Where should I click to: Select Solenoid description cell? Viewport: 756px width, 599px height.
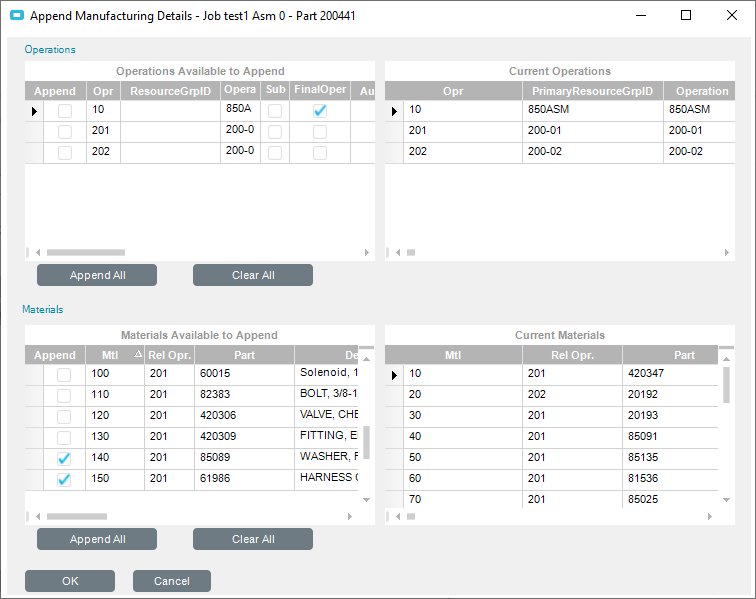(x=326, y=373)
